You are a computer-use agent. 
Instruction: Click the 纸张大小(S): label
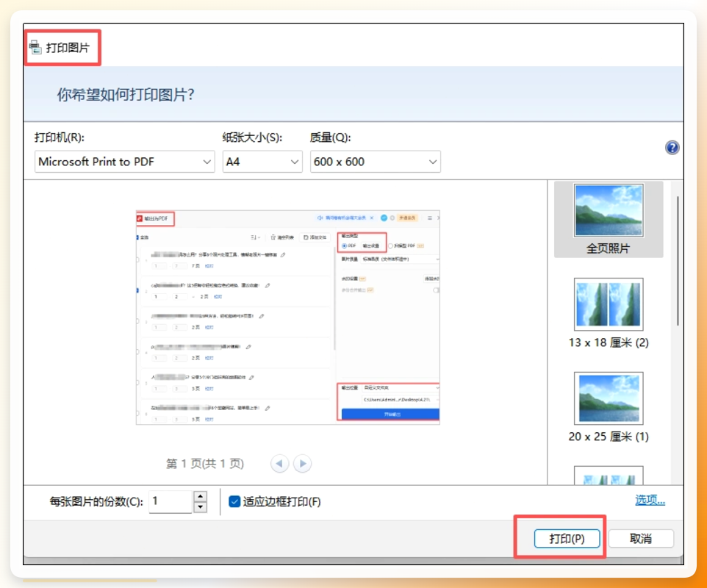point(252,137)
